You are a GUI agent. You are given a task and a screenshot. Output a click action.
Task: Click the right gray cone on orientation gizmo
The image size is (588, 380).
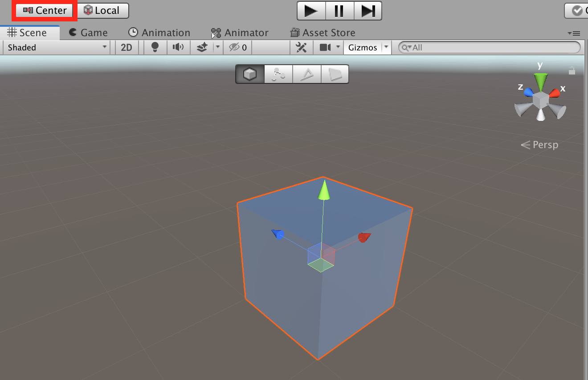point(557,110)
